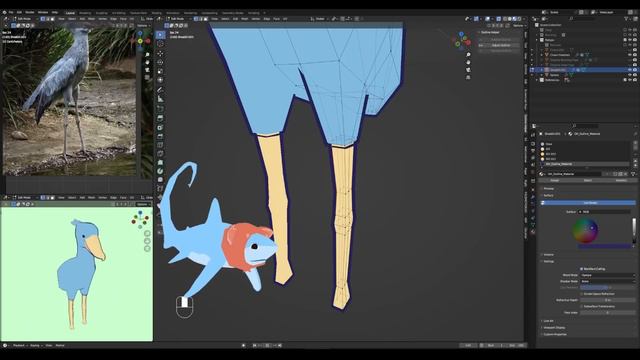Select the Inset Faces tool
640x360 pixels.
[160, 127]
